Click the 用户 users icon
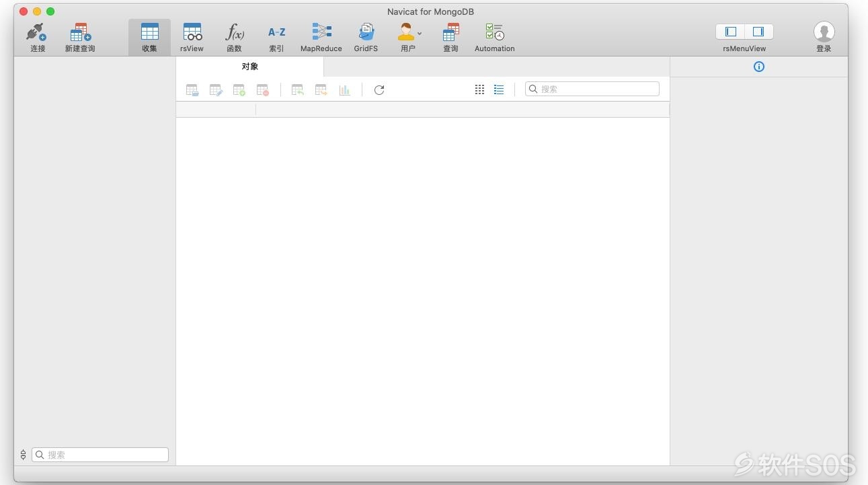Screen dimensions: 868x485 point(406,32)
